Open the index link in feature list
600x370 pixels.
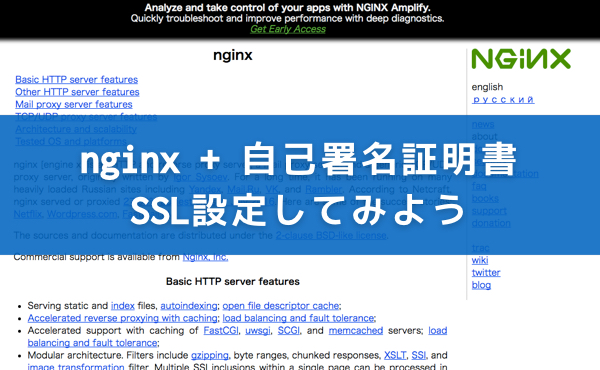point(123,306)
